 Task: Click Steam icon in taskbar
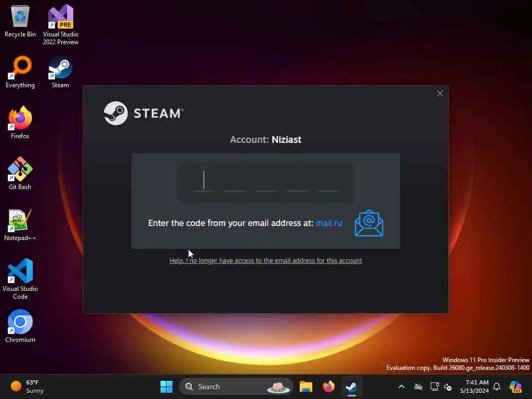click(x=351, y=387)
